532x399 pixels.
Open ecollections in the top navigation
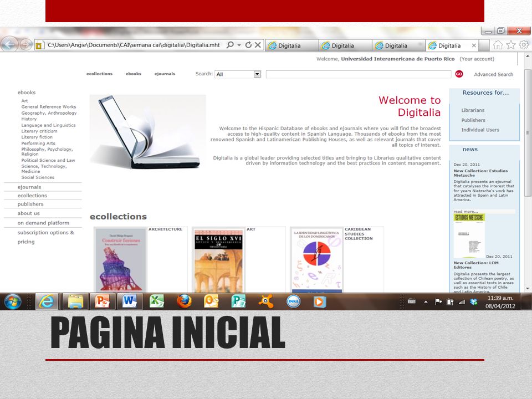click(x=99, y=74)
